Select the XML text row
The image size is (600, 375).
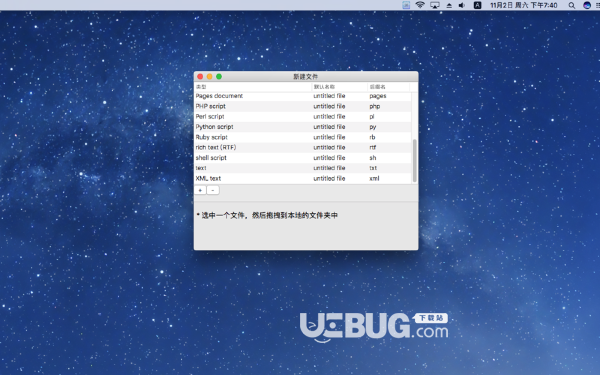tap(303, 179)
